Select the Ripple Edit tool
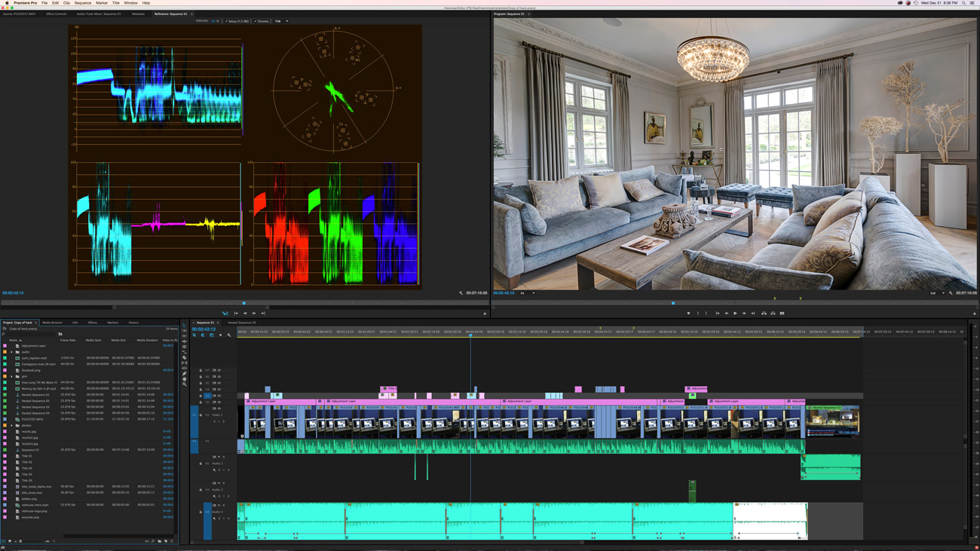Screen dimensions: 980x551 (x=184, y=341)
